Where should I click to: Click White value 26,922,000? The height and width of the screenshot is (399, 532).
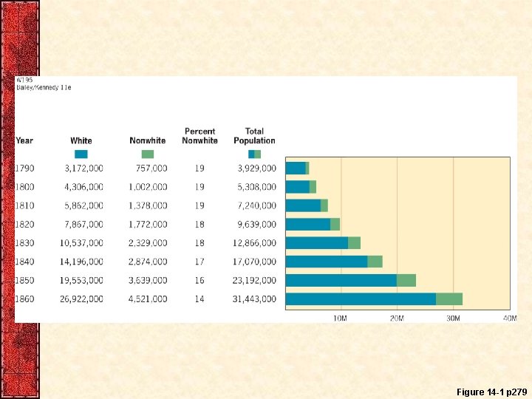coord(81,299)
